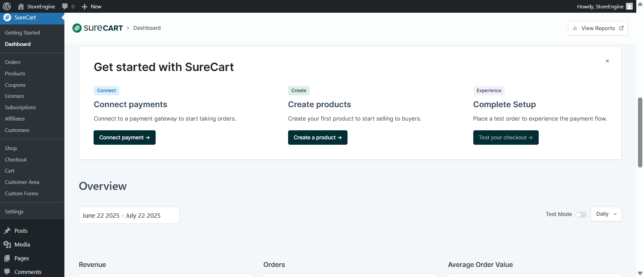The image size is (644, 277).
Task: Open the Pages icon in sidebar
Action: (7, 258)
